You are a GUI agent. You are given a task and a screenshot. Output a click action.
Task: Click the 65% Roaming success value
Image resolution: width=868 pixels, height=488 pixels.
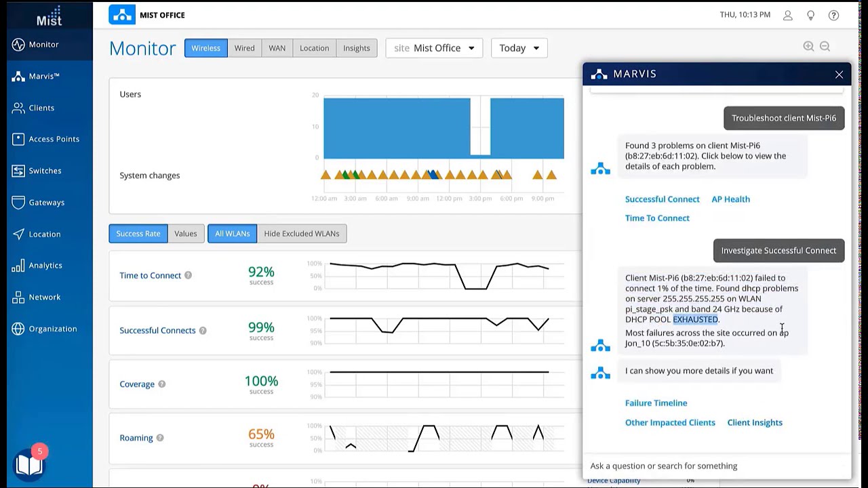261,434
